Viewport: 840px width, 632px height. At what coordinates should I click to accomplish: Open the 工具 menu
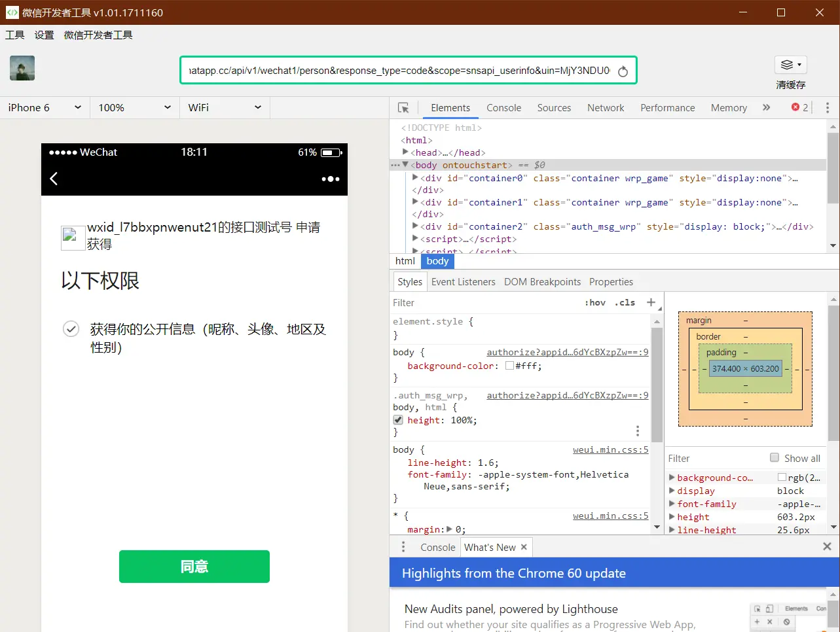coord(15,35)
